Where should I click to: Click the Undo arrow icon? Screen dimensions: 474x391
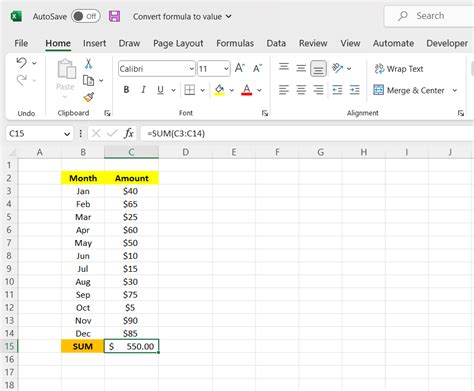pyautogui.click(x=21, y=63)
